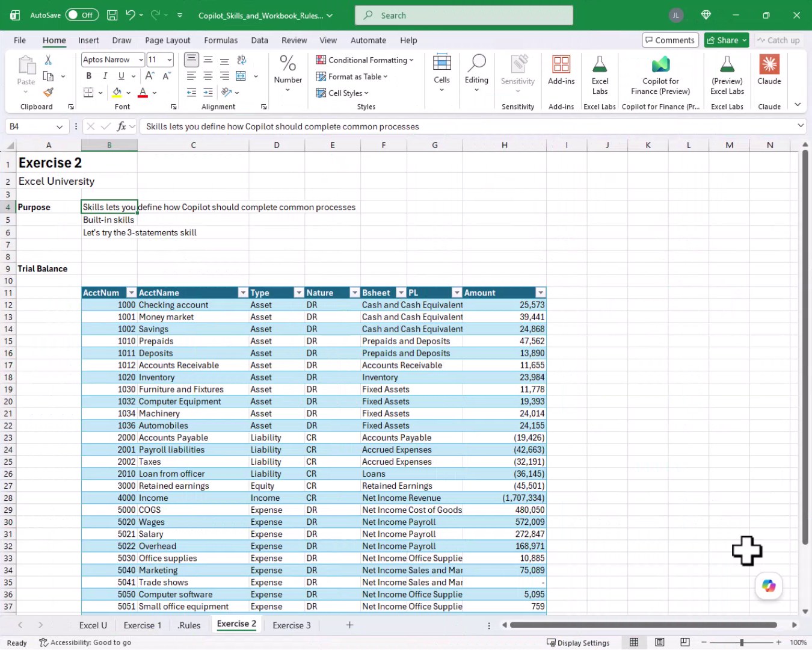812x650 pixels.
Task: Click the Decrease Indent icon
Action: click(191, 92)
